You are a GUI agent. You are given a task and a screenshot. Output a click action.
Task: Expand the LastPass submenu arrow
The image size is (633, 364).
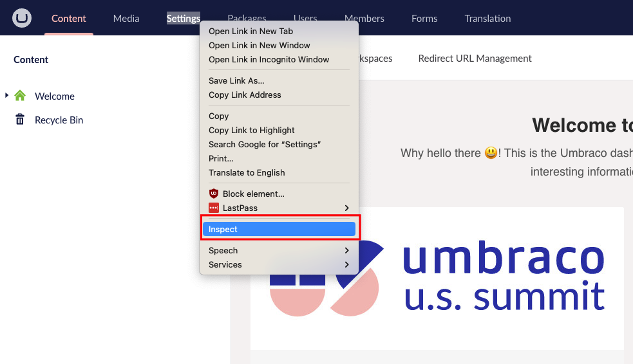(x=346, y=208)
